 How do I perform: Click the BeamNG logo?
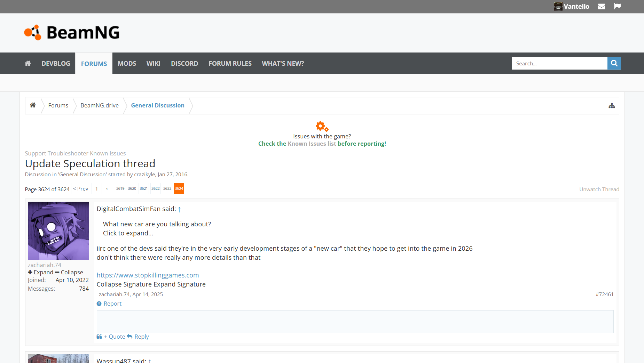(72, 32)
